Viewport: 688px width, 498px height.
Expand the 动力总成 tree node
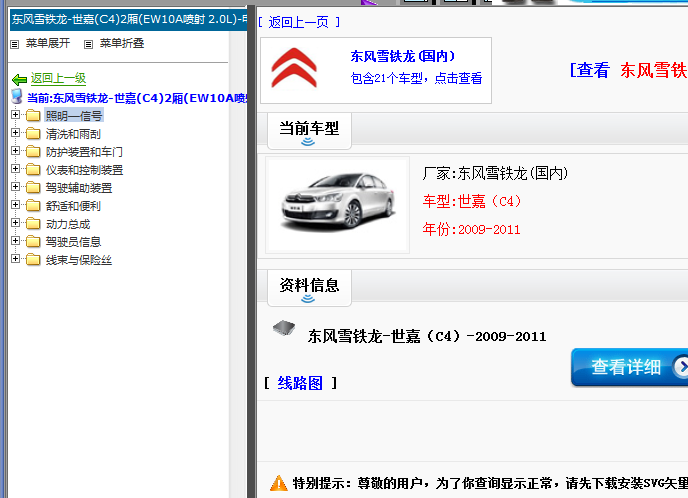click(x=15, y=223)
